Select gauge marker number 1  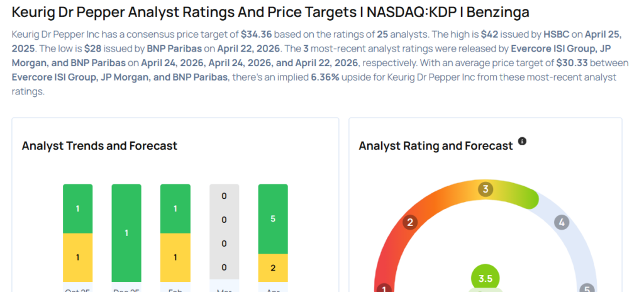[x=384, y=289]
